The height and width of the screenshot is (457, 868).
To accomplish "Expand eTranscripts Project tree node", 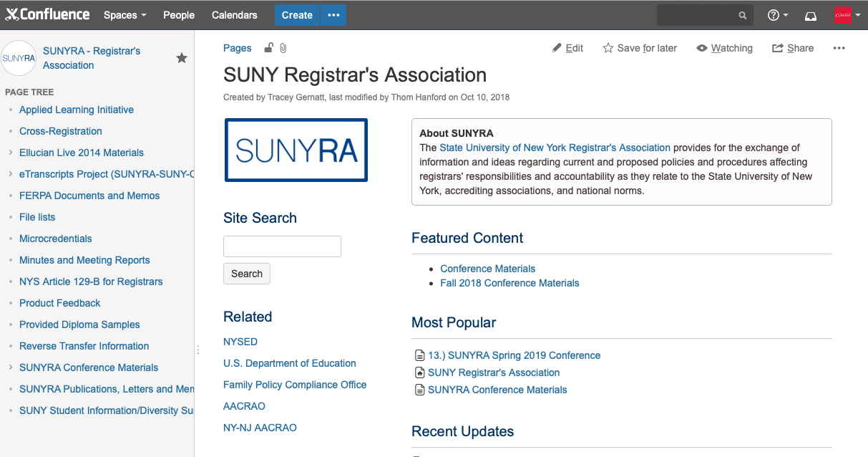I will point(11,174).
